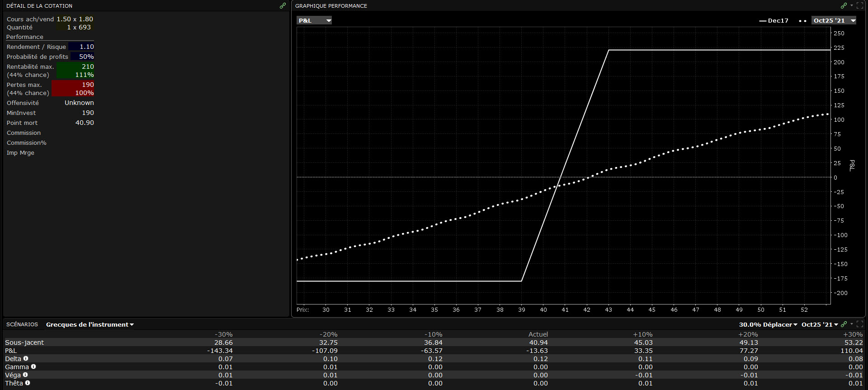Click link icon in Scénarios panel header
Viewport: 868px width, 390px height.
pyautogui.click(x=844, y=324)
